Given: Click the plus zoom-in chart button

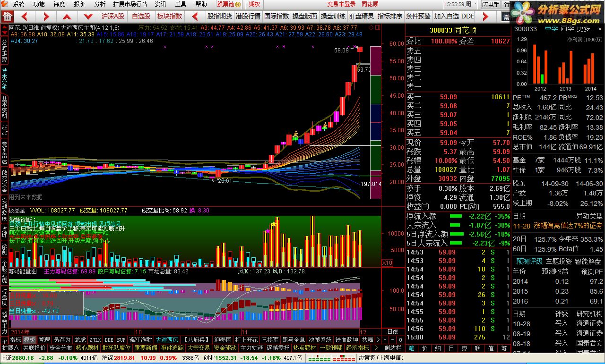Looking at the screenshot, I should (x=385, y=339).
